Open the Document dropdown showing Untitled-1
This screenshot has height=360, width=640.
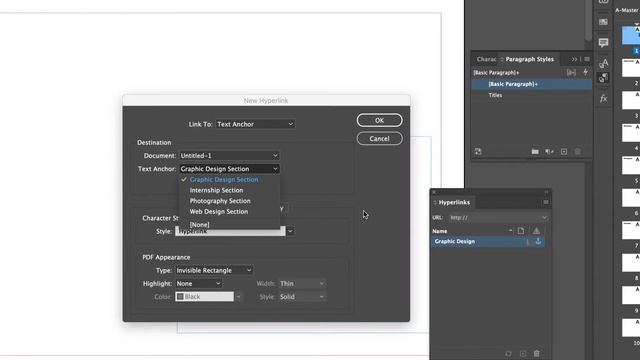[229, 156]
